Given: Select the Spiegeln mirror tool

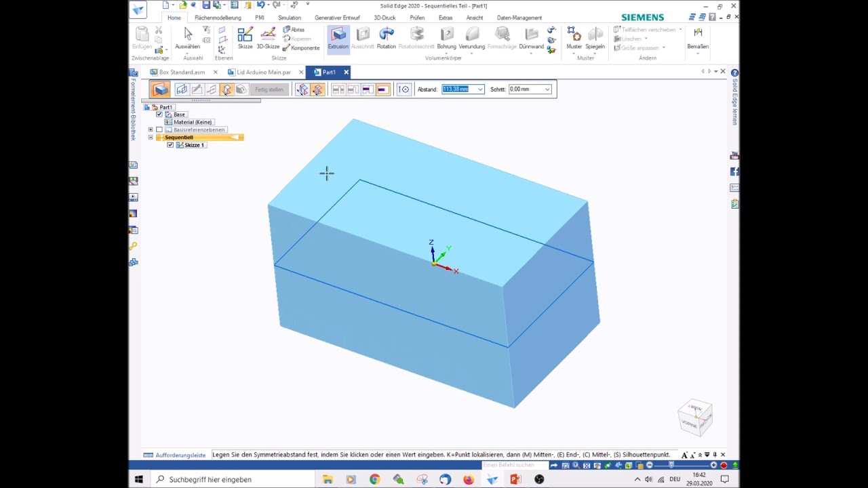Looking at the screenshot, I should point(595,38).
